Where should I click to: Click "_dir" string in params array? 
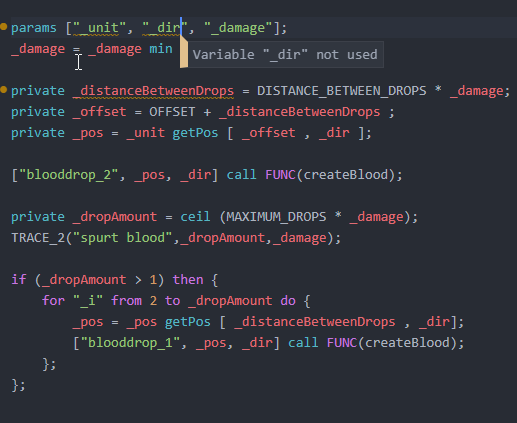[165, 28]
